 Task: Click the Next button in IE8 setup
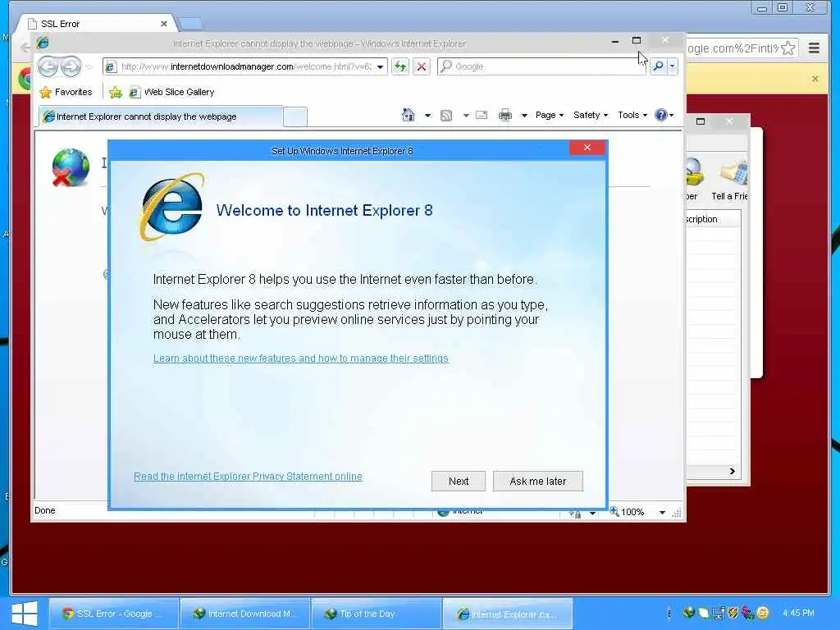click(x=458, y=481)
